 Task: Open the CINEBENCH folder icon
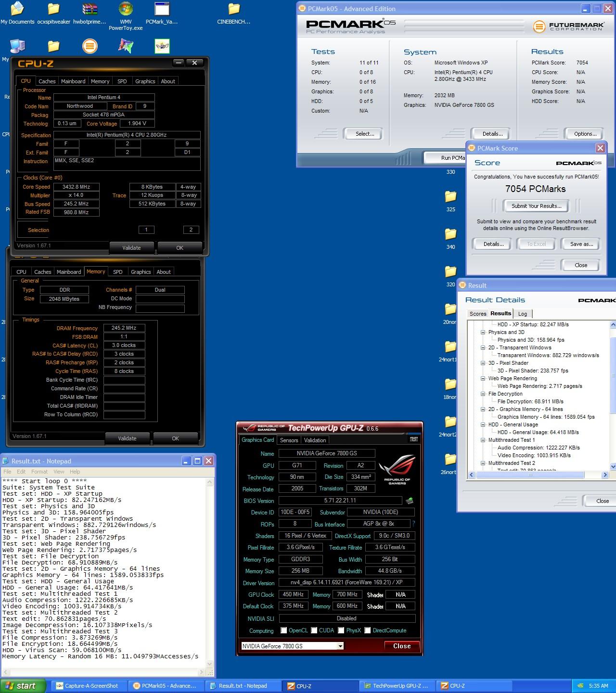[x=234, y=13]
